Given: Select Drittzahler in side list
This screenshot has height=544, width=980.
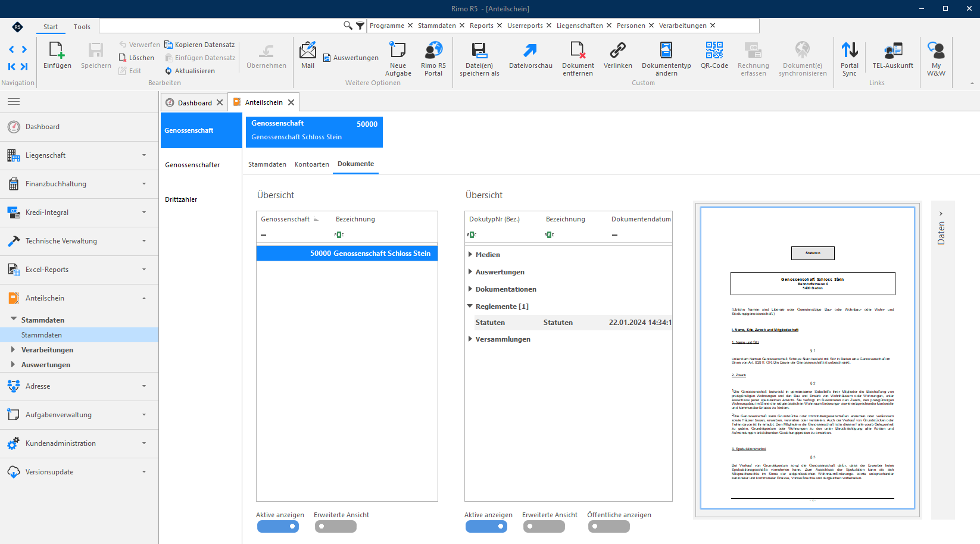Looking at the screenshot, I should pos(181,199).
